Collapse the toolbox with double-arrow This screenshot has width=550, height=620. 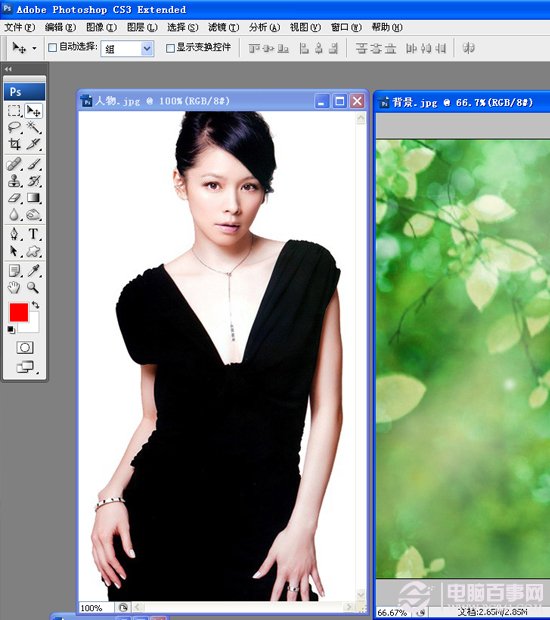8,69
